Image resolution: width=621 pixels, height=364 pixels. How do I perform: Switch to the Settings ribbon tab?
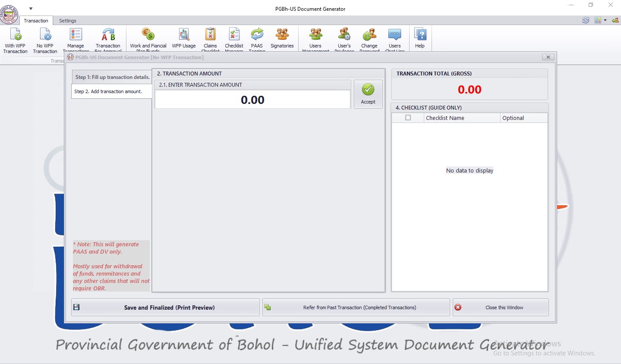tap(68, 21)
